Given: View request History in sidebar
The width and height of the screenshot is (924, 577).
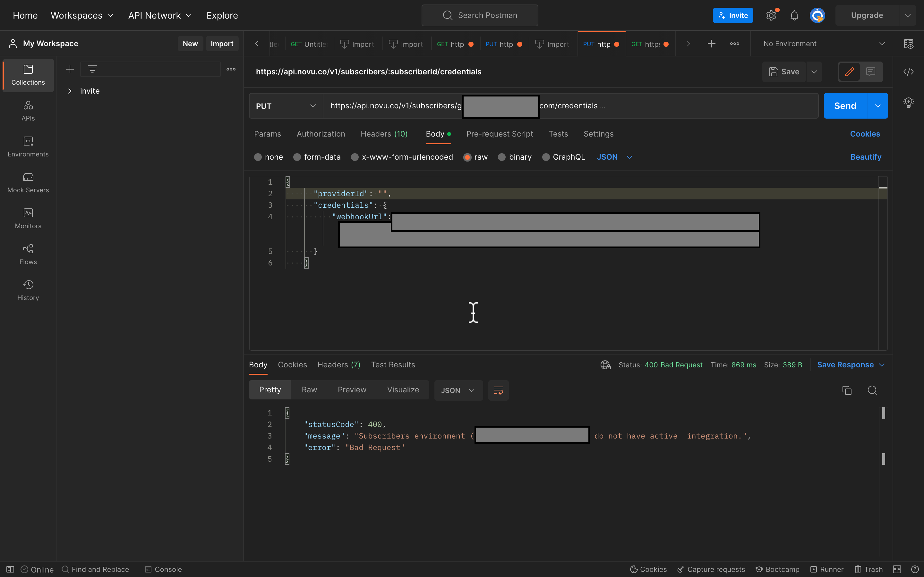Looking at the screenshot, I should tap(28, 290).
